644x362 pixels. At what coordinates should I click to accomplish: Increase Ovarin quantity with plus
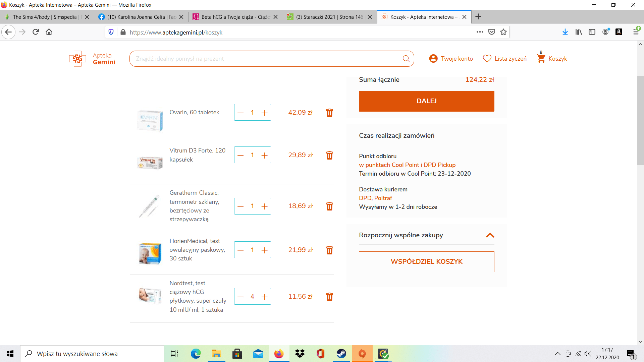pyautogui.click(x=265, y=113)
